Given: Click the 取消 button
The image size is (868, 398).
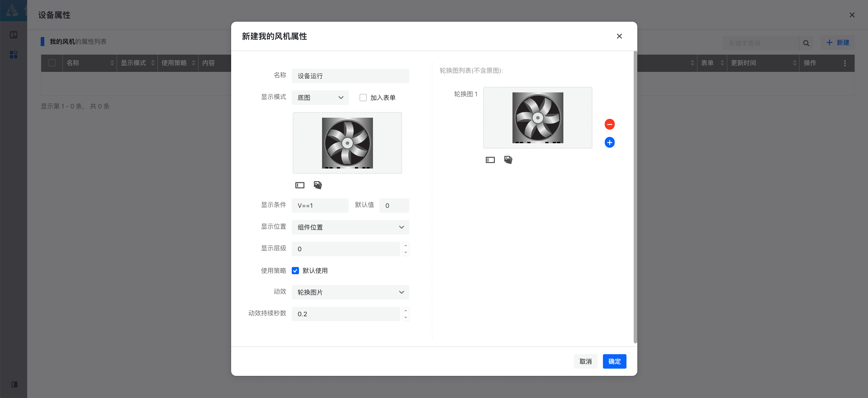Looking at the screenshot, I should tap(585, 361).
